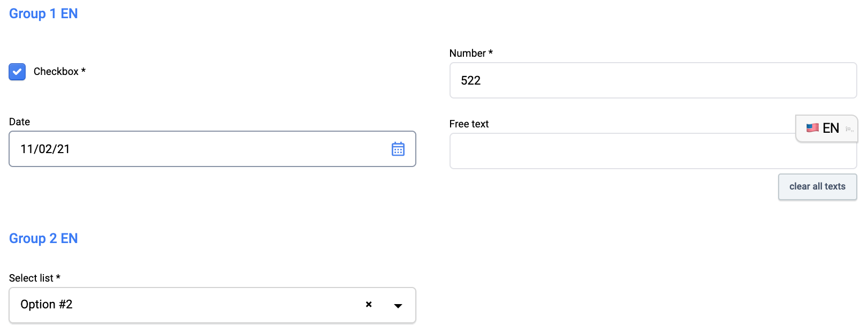The height and width of the screenshot is (333, 868).
Task: Open the EN language selector
Action: pyautogui.click(x=831, y=128)
